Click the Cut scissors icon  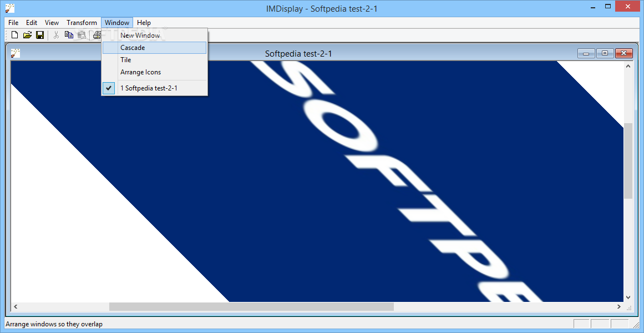click(x=56, y=36)
